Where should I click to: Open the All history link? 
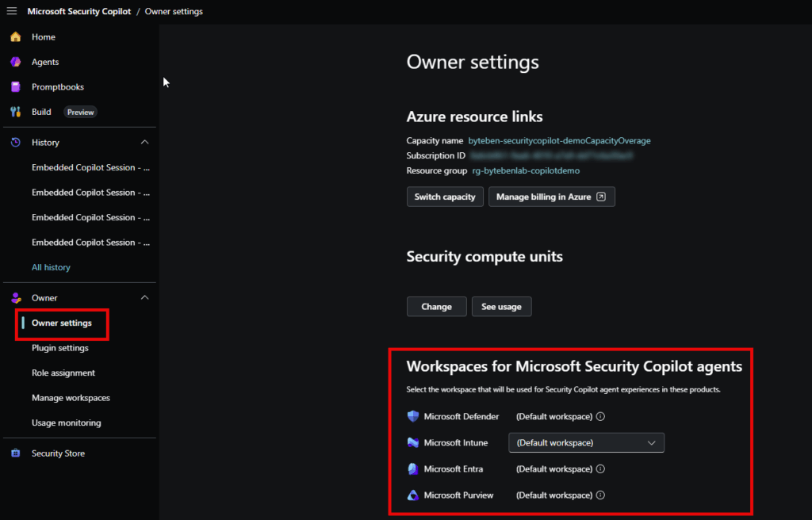51,267
